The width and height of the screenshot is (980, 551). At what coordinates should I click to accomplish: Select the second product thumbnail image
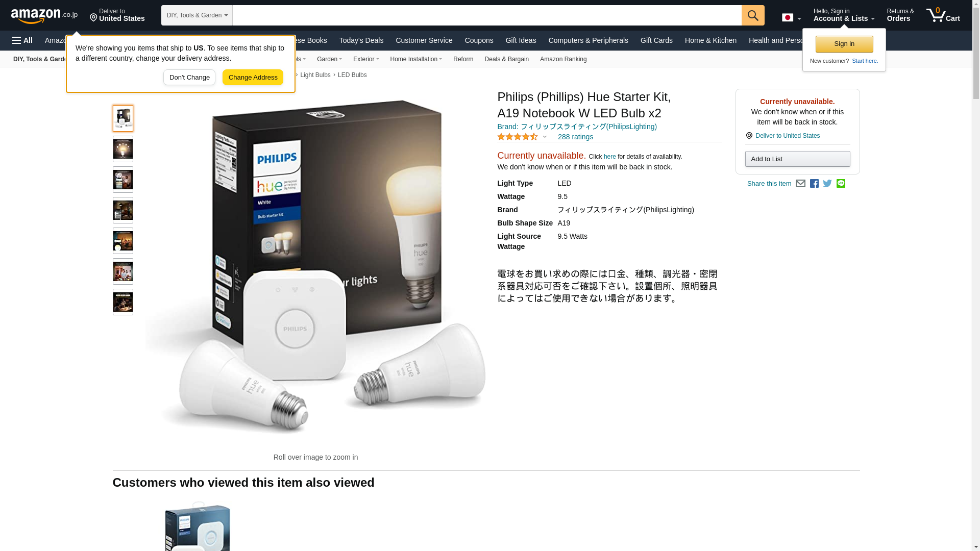[123, 149]
